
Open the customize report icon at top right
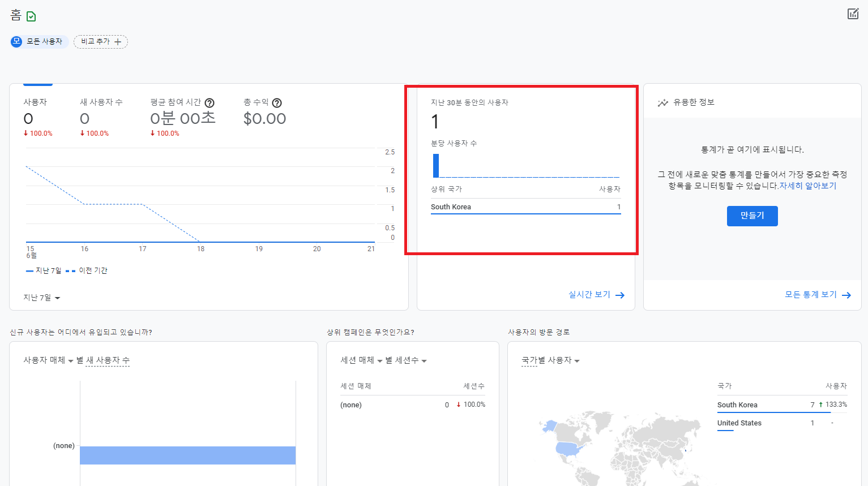(853, 14)
